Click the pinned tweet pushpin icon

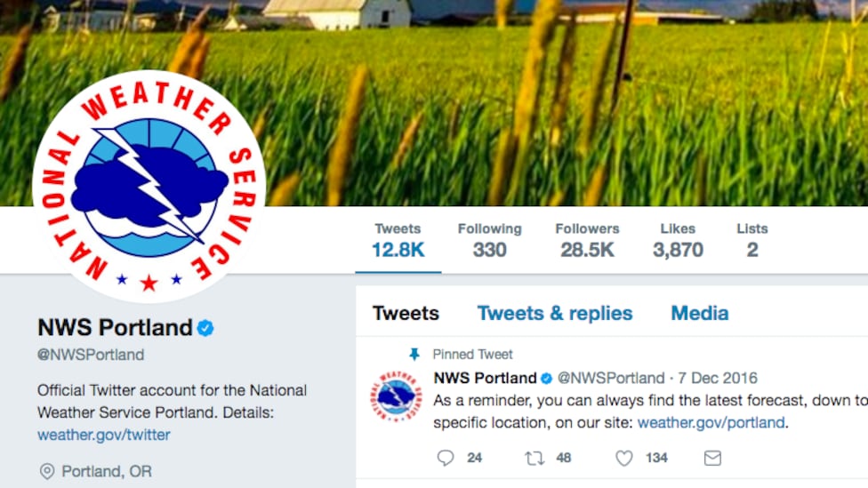(x=414, y=354)
